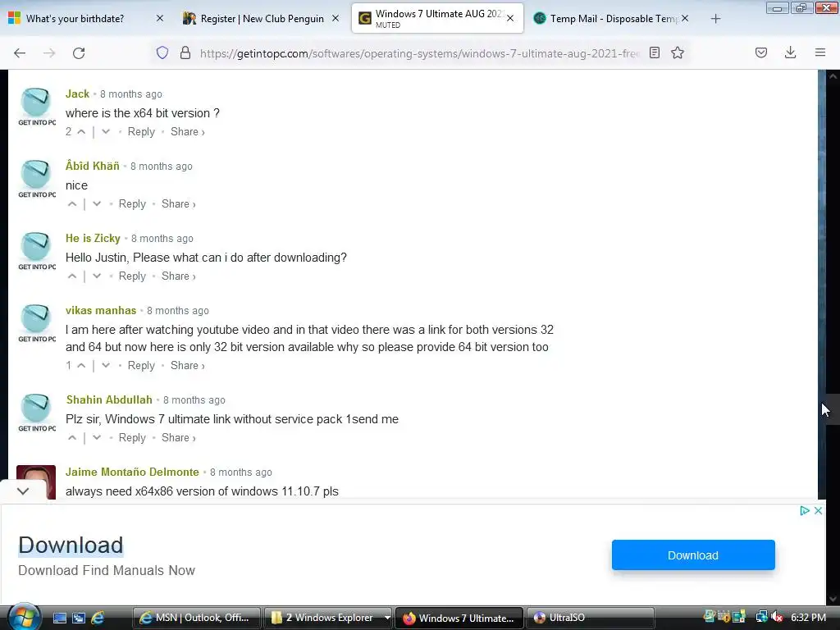
Task: Upvote Shahin Abdullah's comment
Action: 72,438
